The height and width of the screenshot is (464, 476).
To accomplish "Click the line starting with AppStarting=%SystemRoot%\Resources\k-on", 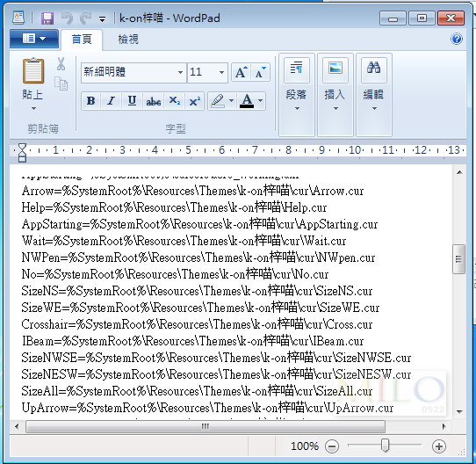I will [199, 224].
